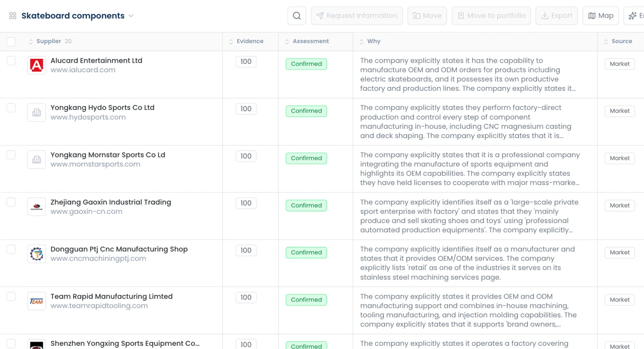Click the Team Rapid Manufacturing logo
This screenshot has width=644, height=349.
(x=37, y=301)
